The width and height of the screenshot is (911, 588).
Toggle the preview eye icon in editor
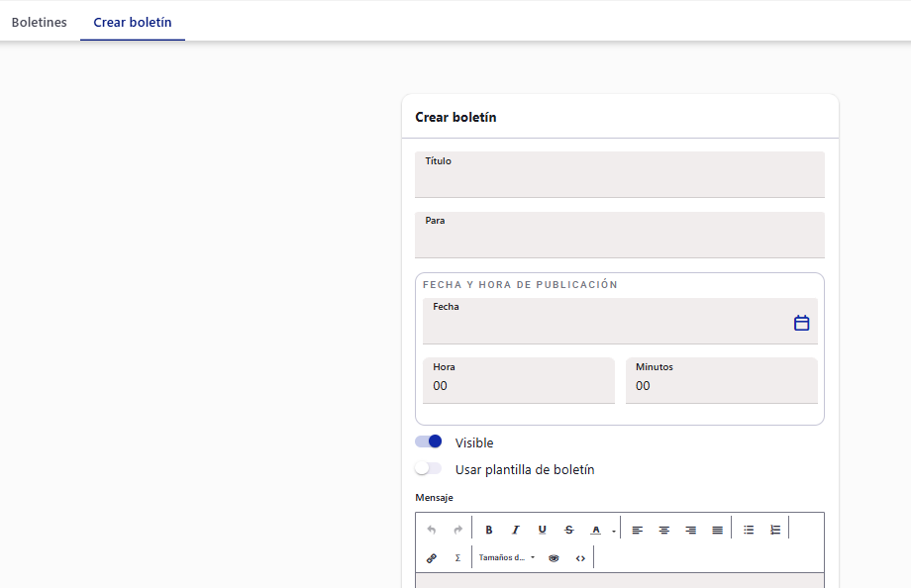tap(554, 557)
